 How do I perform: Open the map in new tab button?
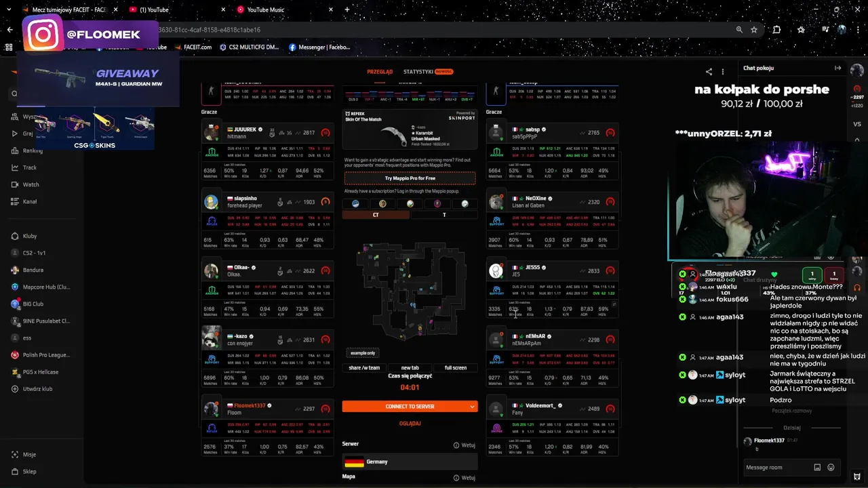(410, 367)
